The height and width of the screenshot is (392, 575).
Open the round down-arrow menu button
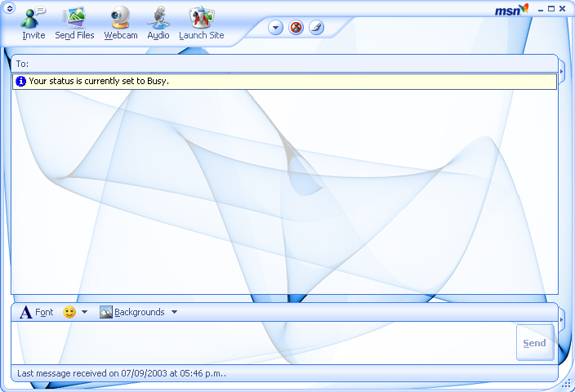275,28
